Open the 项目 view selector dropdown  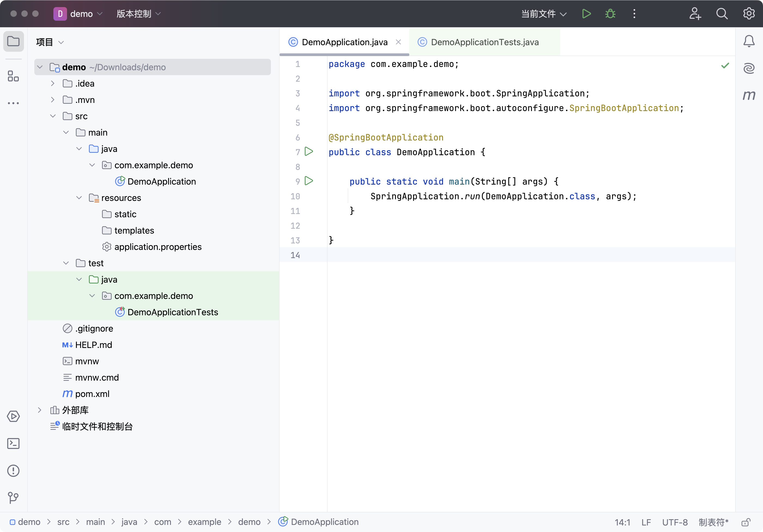coord(50,42)
